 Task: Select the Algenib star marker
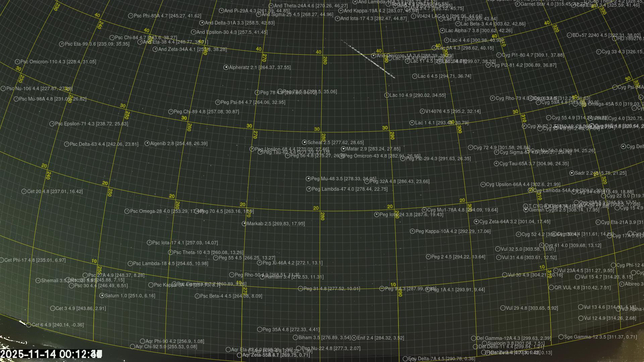click(x=147, y=143)
